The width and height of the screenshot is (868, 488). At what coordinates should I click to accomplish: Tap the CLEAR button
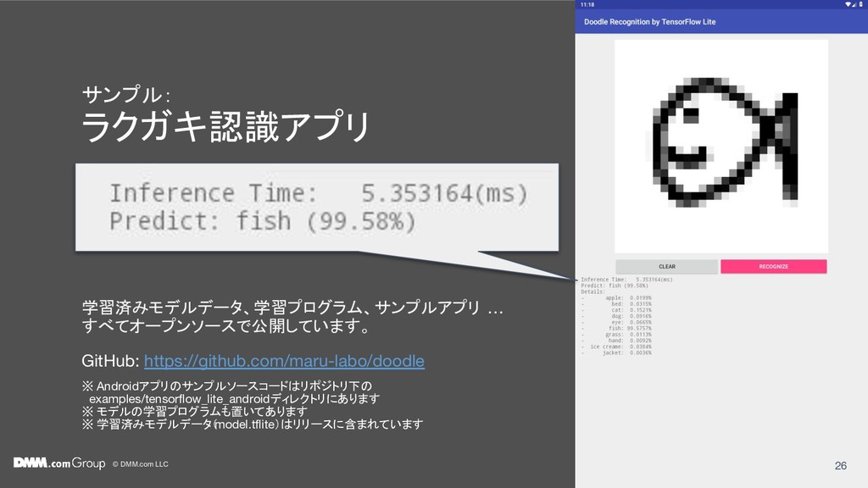click(x=666, y=267)
